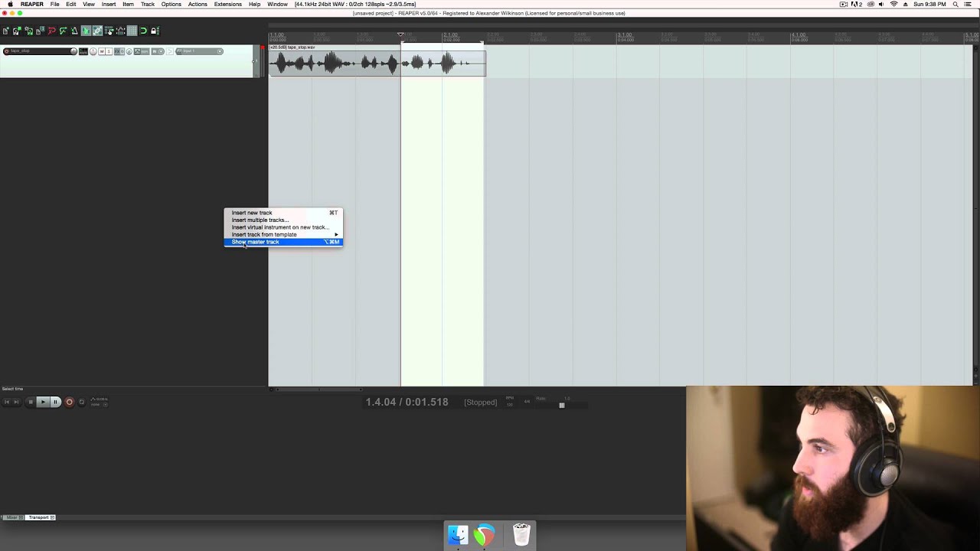Image resolution: width=980 pixels, height=551 pixels.
Task: Click the Pause transport button
Action: pos(55,402)
